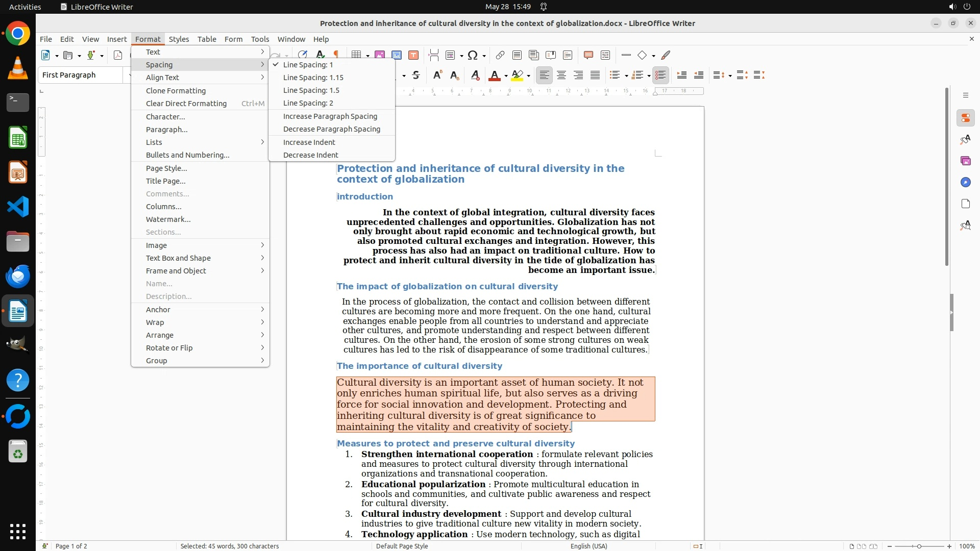Select the checked Line Spacing: 1 option

[x=308, y=65]
